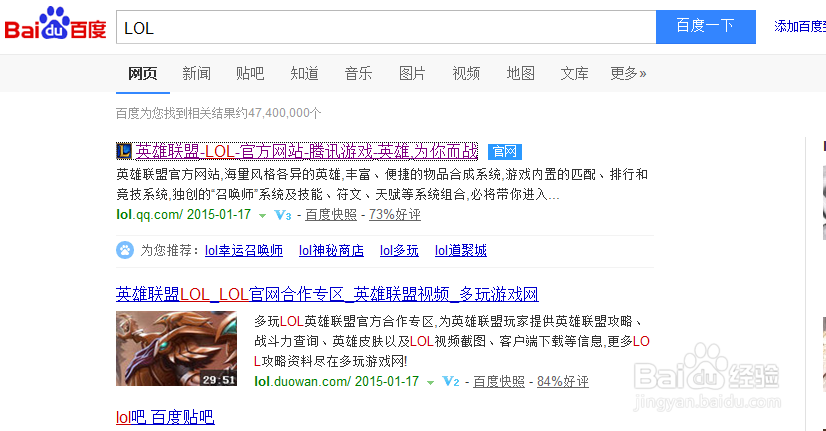Screen dimensions: 826x431
Task: Expand the 更多» menu
Action: (628, 73)
